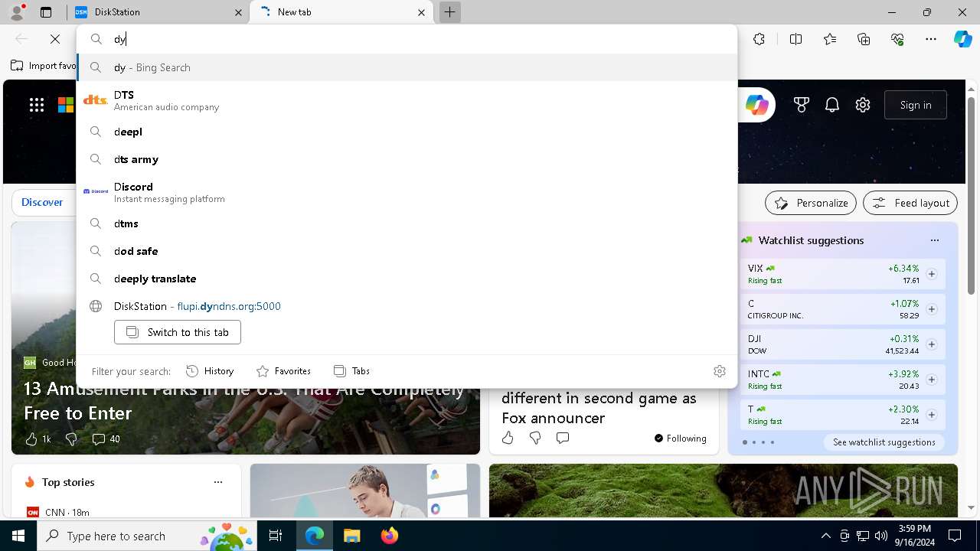The height and width of the screenshot is (551, 980).
Task: Click the Switch to this tab button
Action: (178, 332)
